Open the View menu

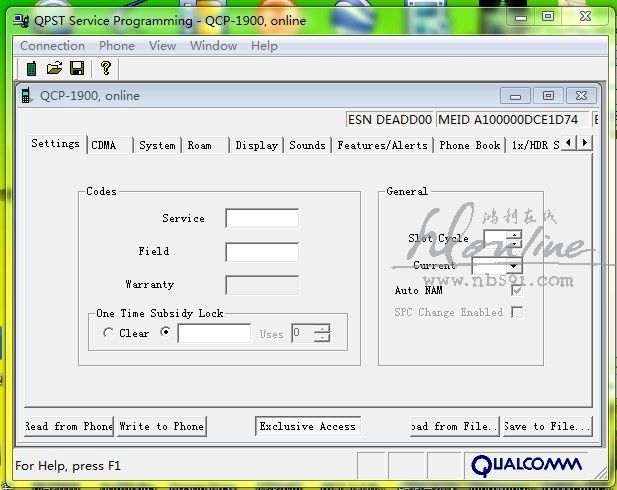coord(162,46)
